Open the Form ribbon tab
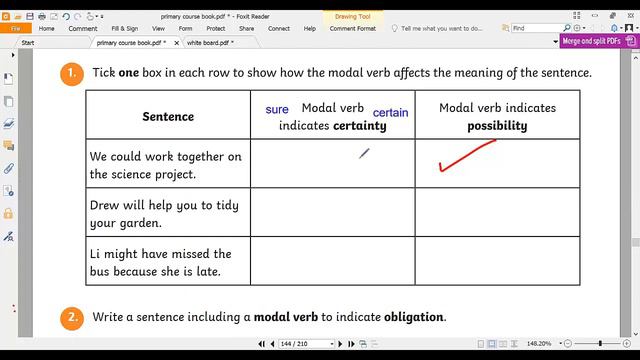Image resolution: width=640 pixels, height=360 pixels. pyautogui.click(x=185, y=29)
